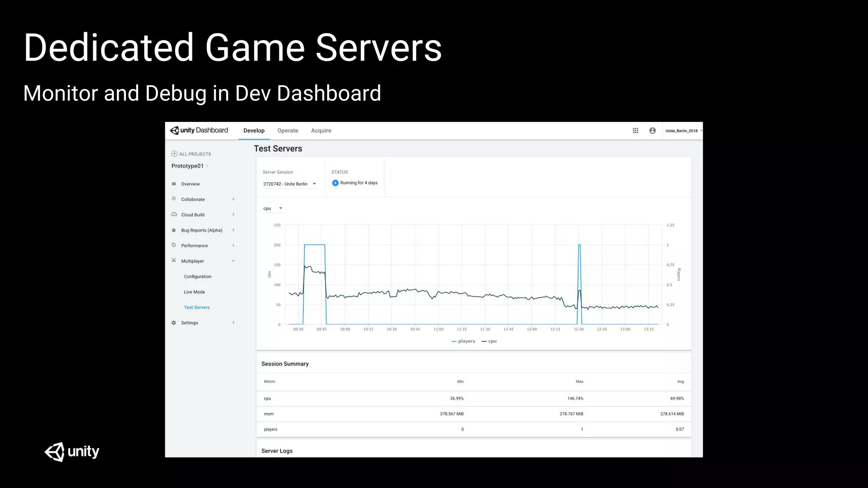Click the Metric column header
The width and height of the screenshot is (868, 488).
270,382
